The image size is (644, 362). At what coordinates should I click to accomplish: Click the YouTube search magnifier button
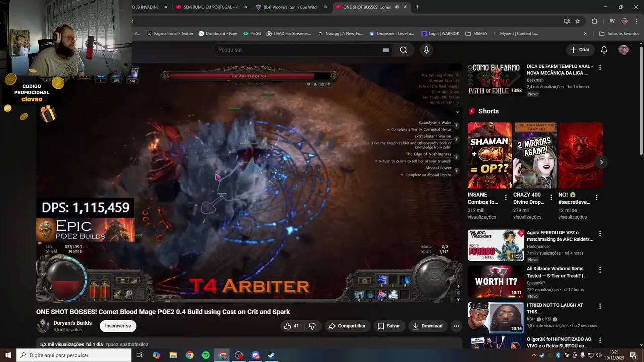click(x=404, y=50)
